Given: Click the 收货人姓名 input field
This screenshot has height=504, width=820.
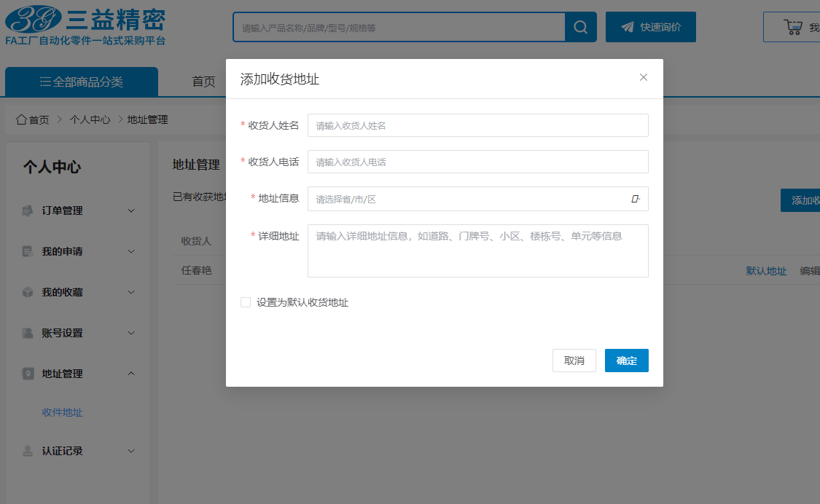Looking at the screenshot, I should click(478, 125).
